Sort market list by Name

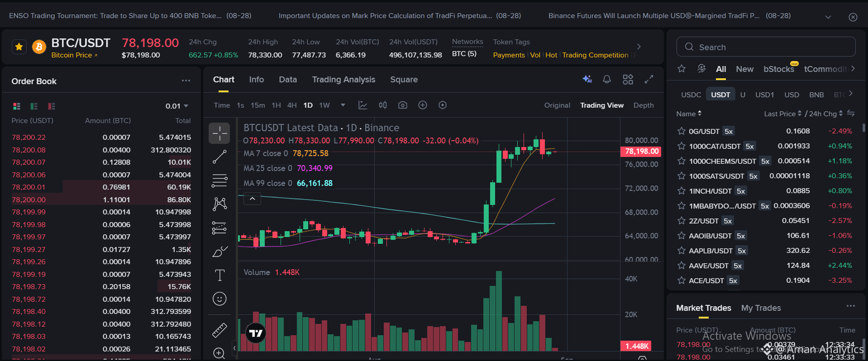tap(689, 114)
